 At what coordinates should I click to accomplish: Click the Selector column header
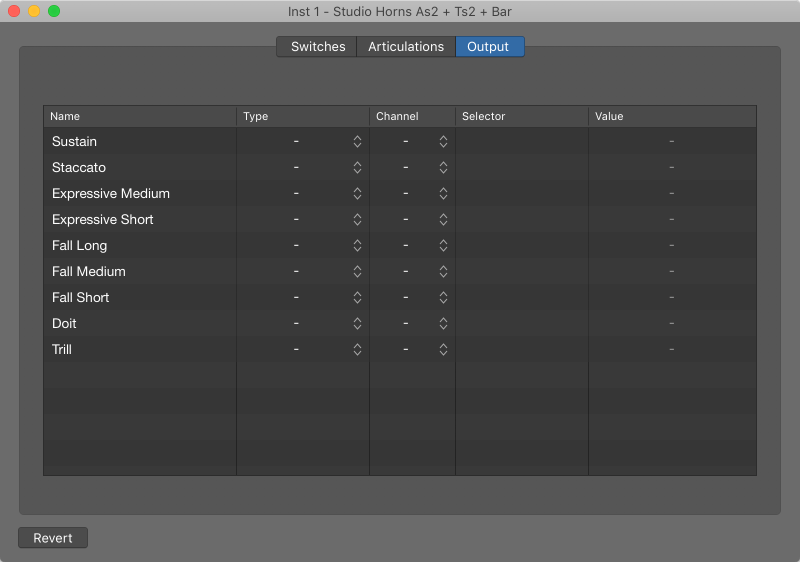522,117
